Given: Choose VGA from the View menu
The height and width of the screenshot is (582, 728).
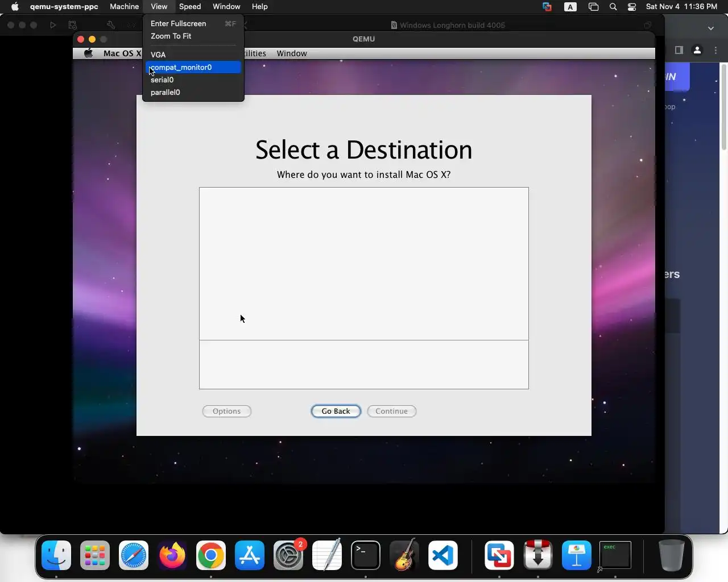Looking at the screenshot, I should tap(193, 55).
